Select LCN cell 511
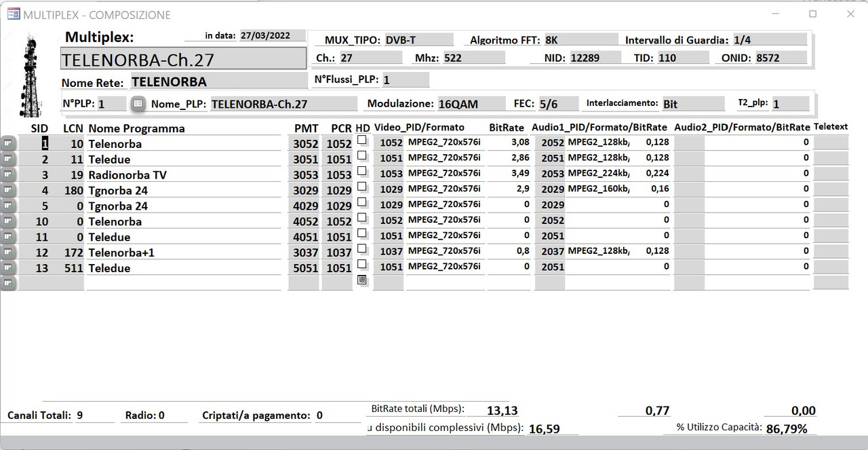868x450 pixels. pos(68,268)
